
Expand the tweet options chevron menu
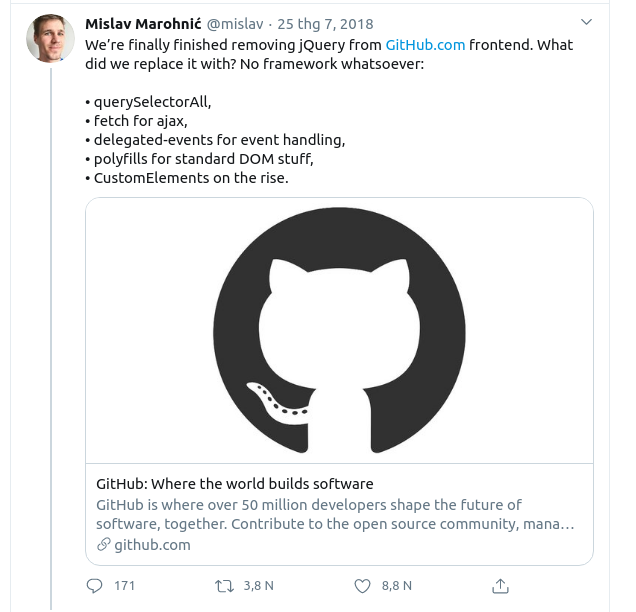586,22
